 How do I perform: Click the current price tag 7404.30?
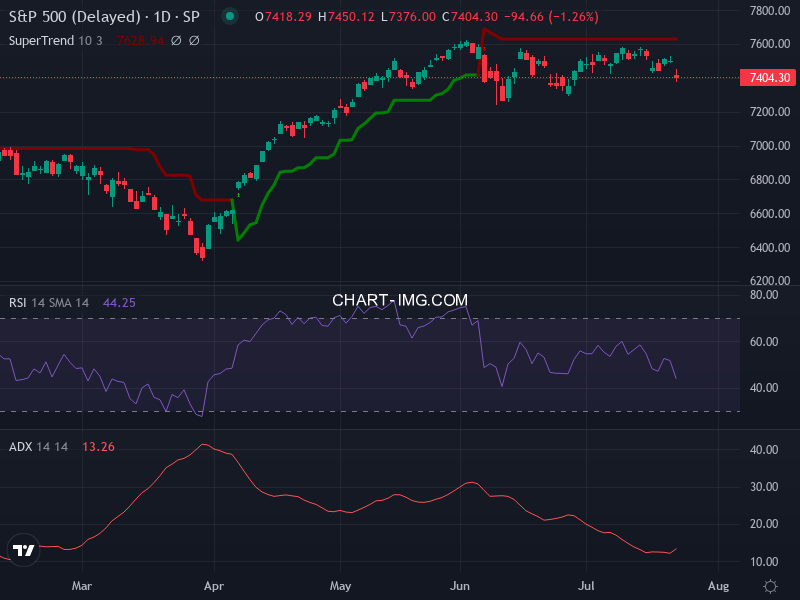(x=768, y=78)
